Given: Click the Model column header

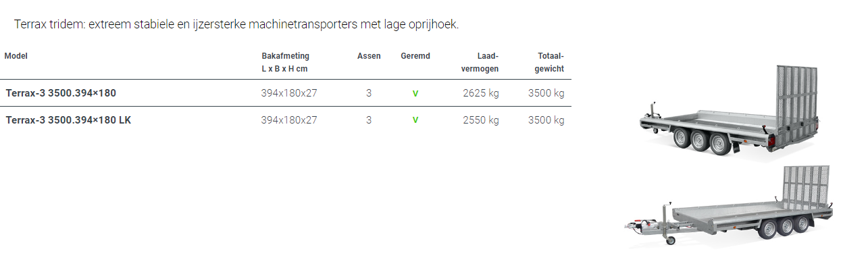Looking at the screenshot, I should [16, 56].
